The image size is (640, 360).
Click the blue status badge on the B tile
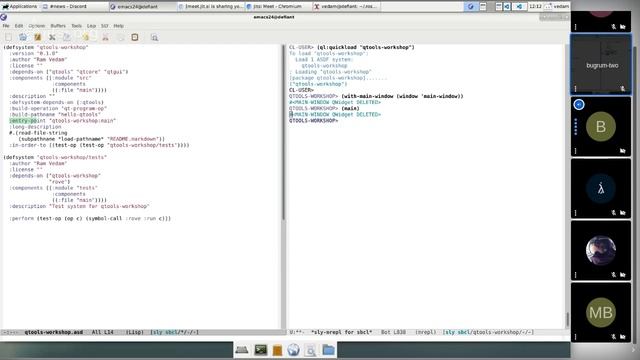pos(579,104)
